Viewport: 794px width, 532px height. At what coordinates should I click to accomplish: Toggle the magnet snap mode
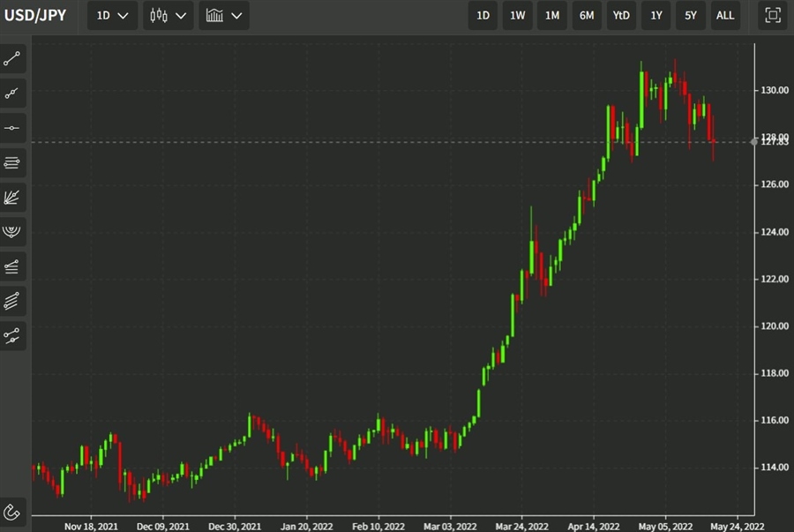click(x=12, y=512)
